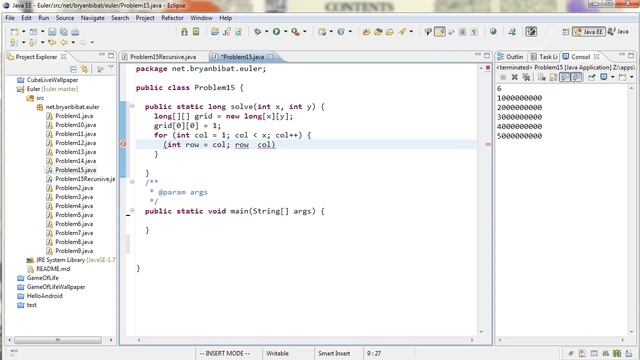The width and height of the screenshot is (640, 360).
Task: Open the Refactor menu
Action: [172, 18]
